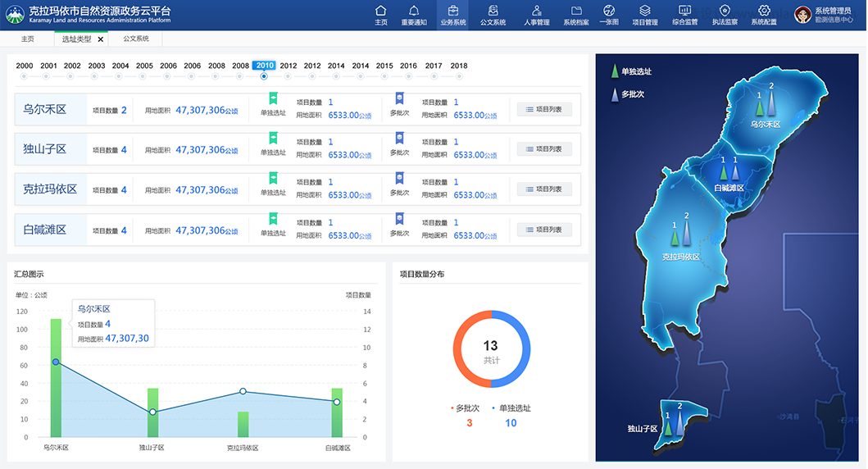Open 系统配置 gear settings
Image resolution: width=868 pixels, height=469 pixels.
click(x=764, y=11)
